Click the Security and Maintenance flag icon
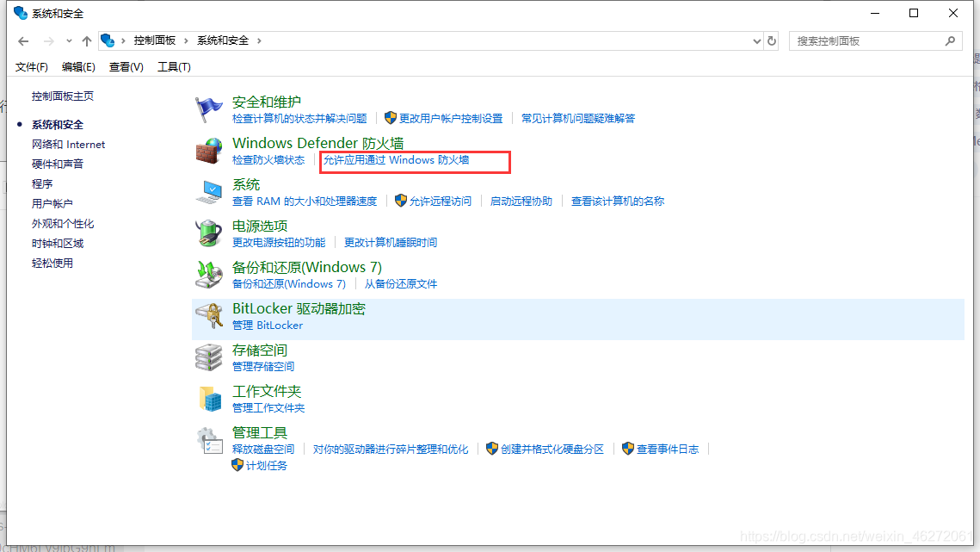 click(208, 109)
